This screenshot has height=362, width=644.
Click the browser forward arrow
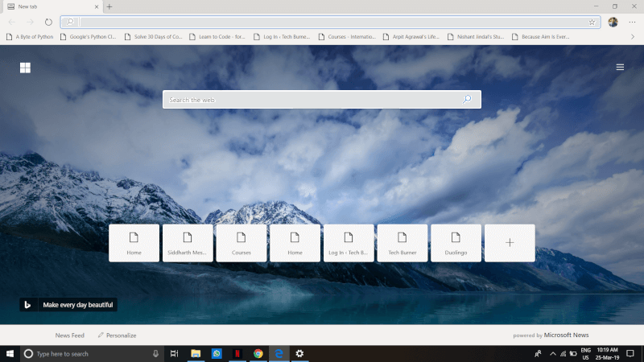pyautogui.click(x=30, y=23)
